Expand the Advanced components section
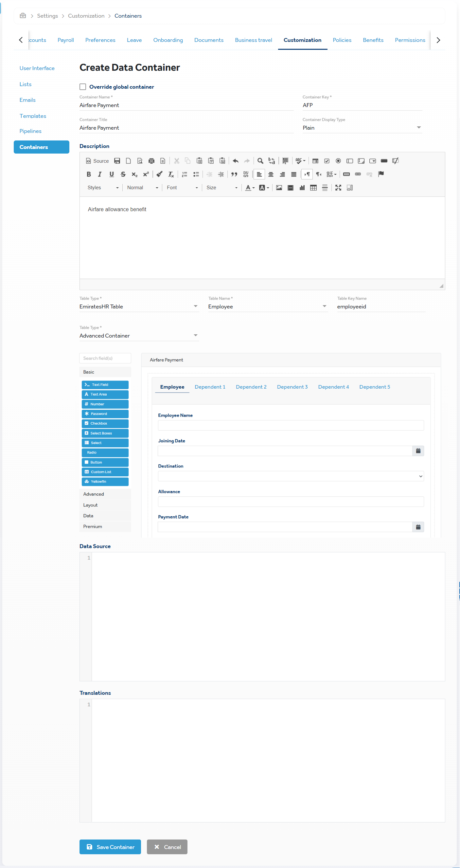460x868 pixels. click(105, 494)
